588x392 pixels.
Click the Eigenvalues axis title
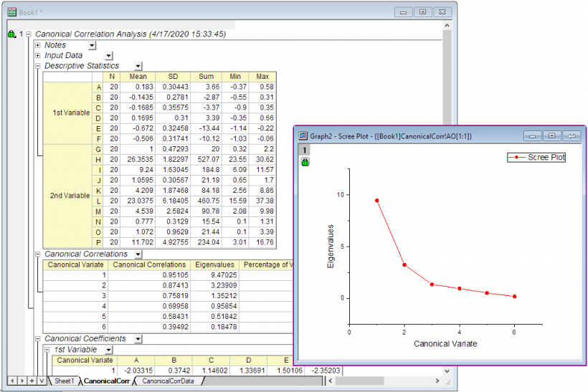pyautogui.click(x=331, y=247)
